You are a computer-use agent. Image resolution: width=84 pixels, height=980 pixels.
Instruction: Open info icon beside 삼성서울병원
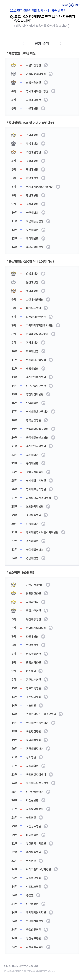coord(45,83)
